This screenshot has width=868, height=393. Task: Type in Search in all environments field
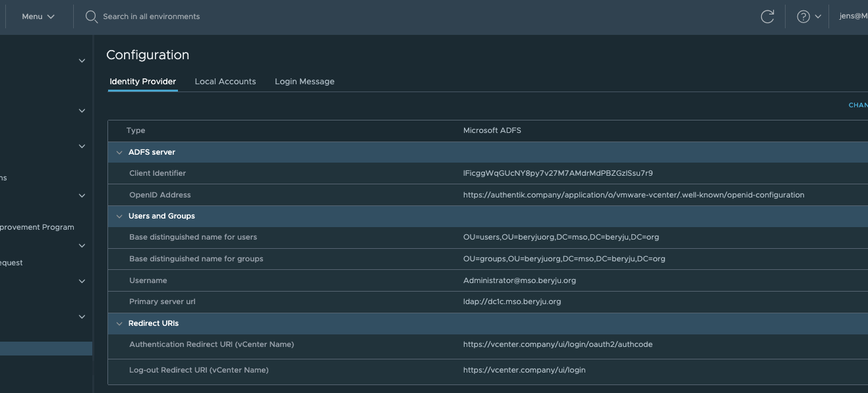[152, 16]
